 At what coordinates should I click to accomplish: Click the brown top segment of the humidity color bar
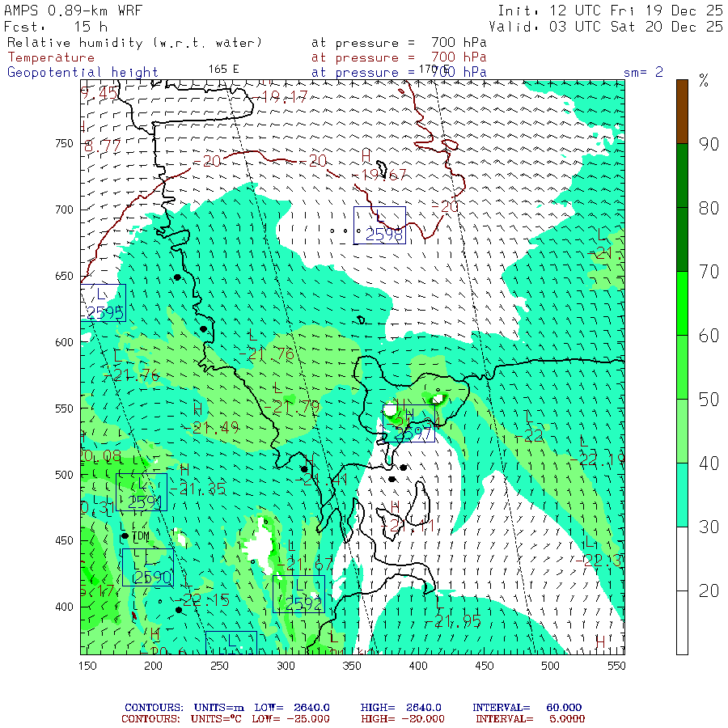point(682,112)
